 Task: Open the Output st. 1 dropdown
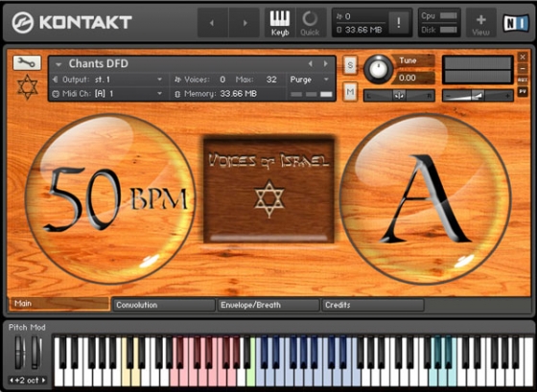108,80
